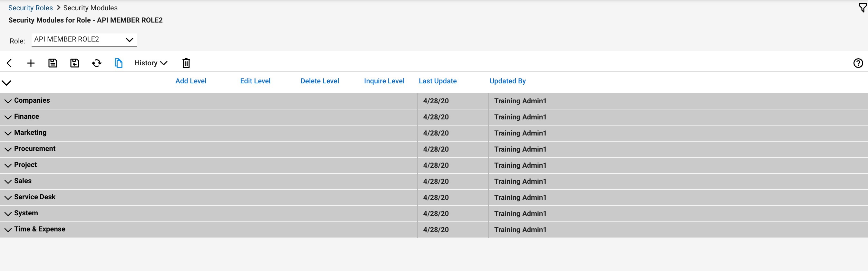868x271 pixels.
Task: Click the 4/28/20 date in Project row
Action: tap(436, 165)
